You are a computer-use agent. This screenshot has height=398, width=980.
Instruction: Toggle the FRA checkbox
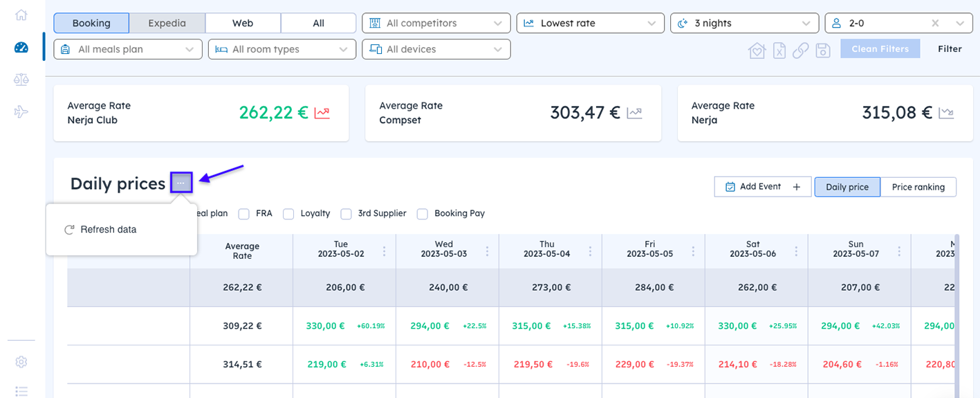click(244, 214)
